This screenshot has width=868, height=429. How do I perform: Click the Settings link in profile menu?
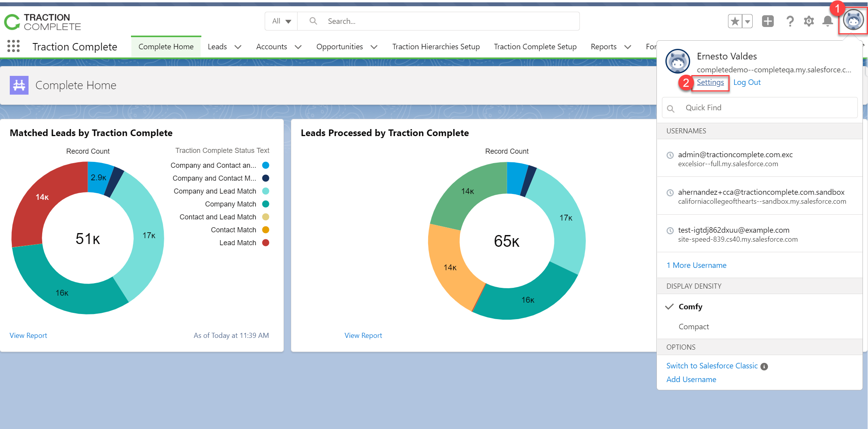710,82
